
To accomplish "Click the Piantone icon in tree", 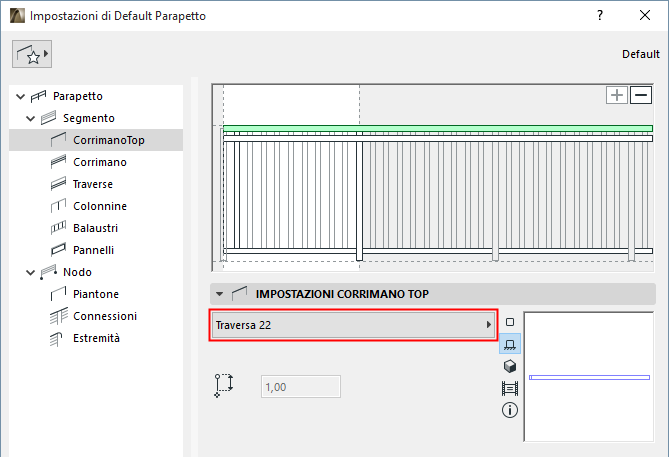I will pos(58,294).
